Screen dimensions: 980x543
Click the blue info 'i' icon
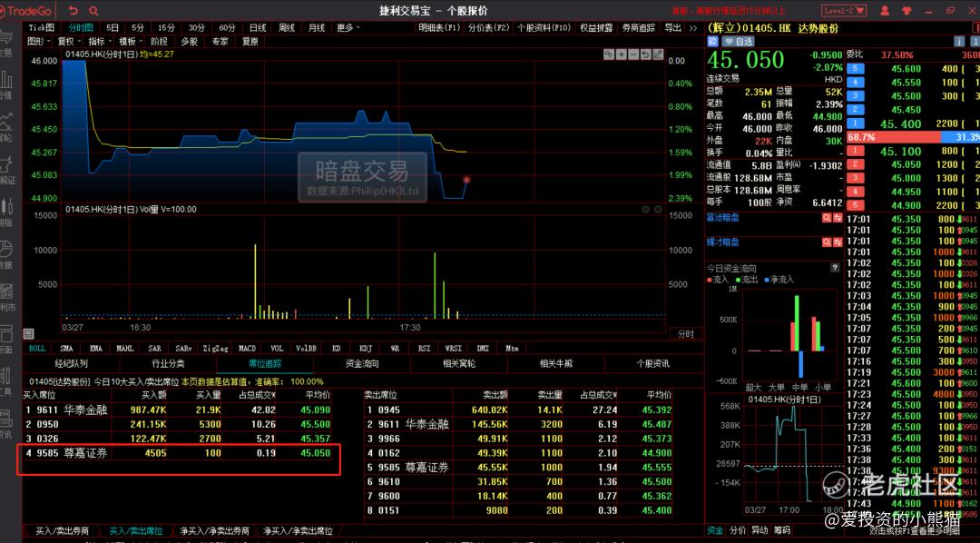point(960,41)
